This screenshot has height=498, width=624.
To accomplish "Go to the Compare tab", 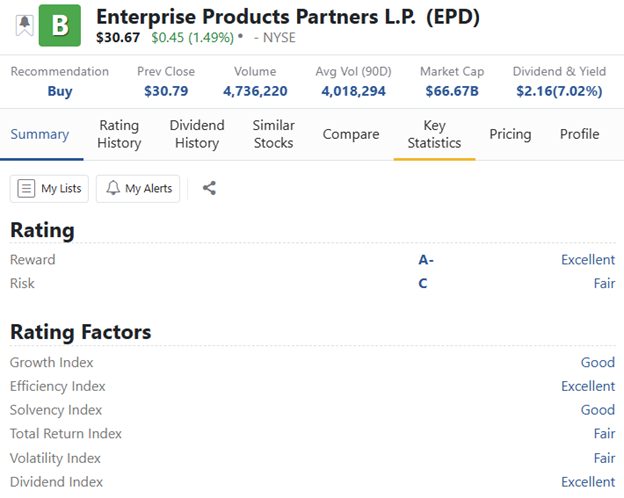I will [351, 134].
